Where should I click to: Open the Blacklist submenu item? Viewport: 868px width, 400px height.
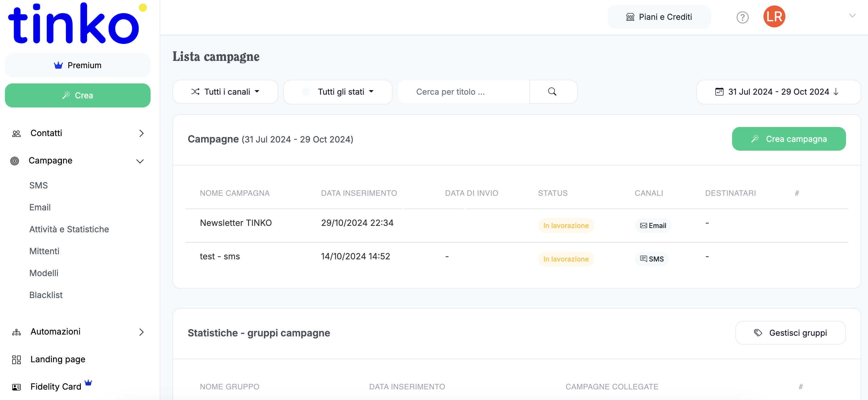46,295
